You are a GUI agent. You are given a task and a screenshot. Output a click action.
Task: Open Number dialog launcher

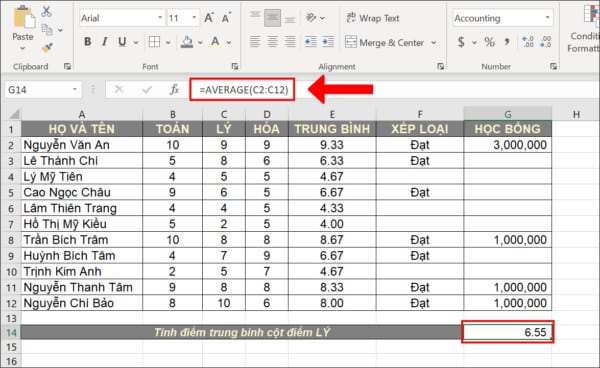click(x=553, y=67)
